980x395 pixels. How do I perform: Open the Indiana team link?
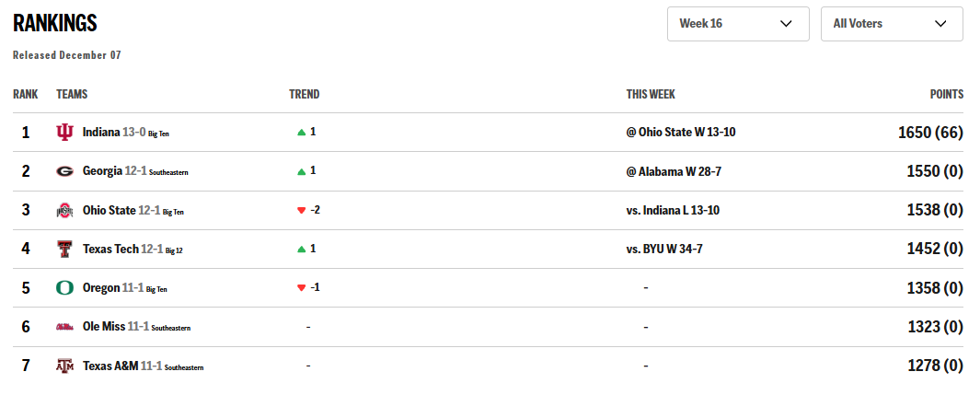point(101,133)
